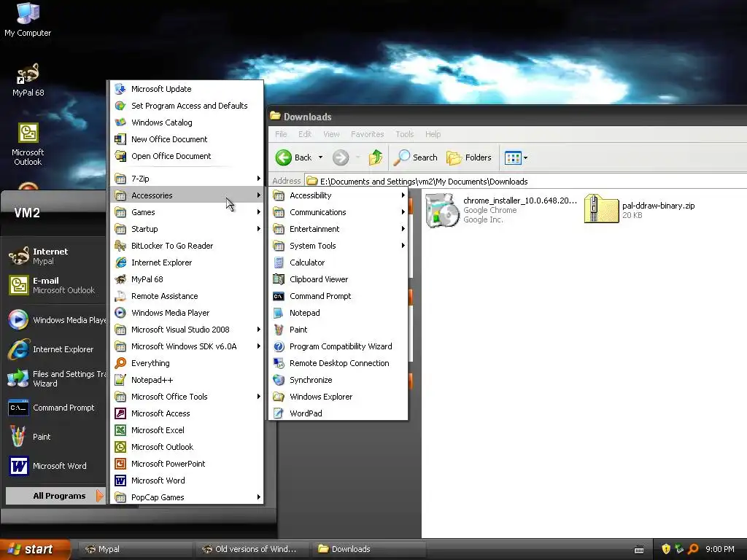Open Microsoft Update
747x560 pixels.
point(187,88)
